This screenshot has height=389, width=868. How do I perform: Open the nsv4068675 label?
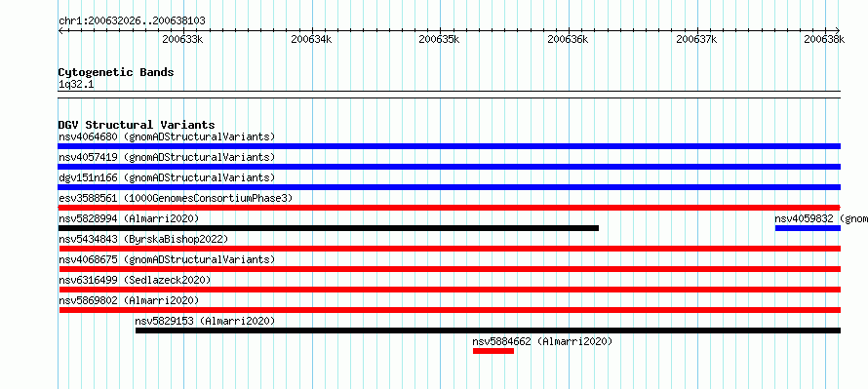coord(167,259)
